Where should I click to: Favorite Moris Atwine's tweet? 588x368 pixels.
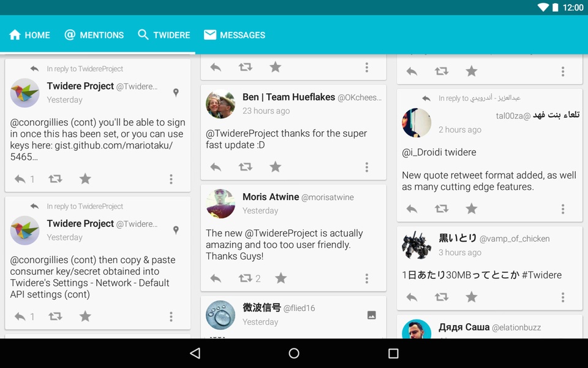(281, 278)
